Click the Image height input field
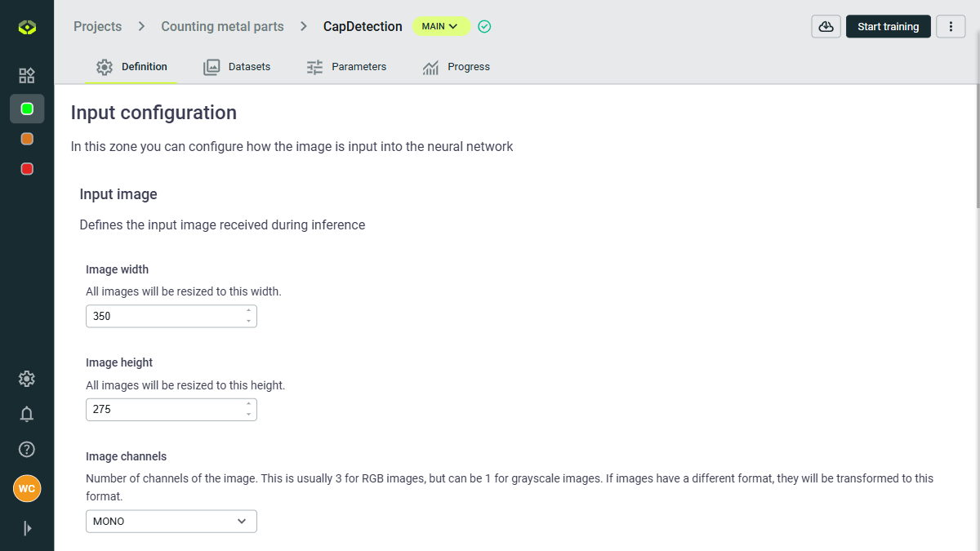 [x=163, y=409]
